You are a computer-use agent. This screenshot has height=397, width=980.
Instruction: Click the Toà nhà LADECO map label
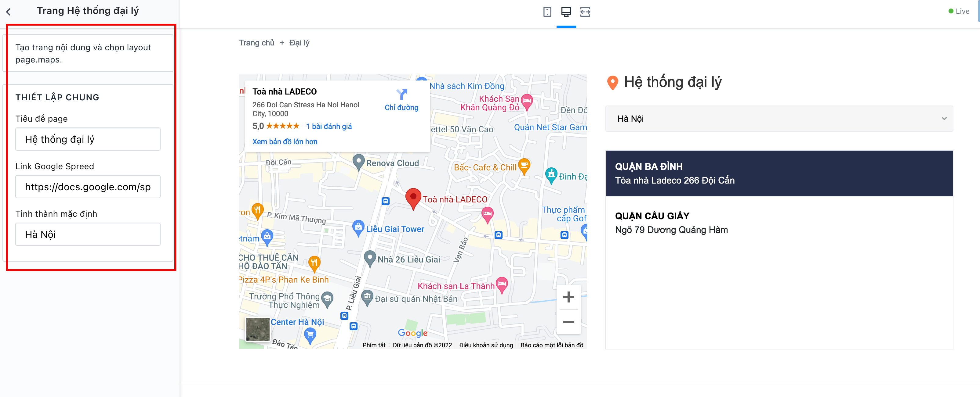455,199
